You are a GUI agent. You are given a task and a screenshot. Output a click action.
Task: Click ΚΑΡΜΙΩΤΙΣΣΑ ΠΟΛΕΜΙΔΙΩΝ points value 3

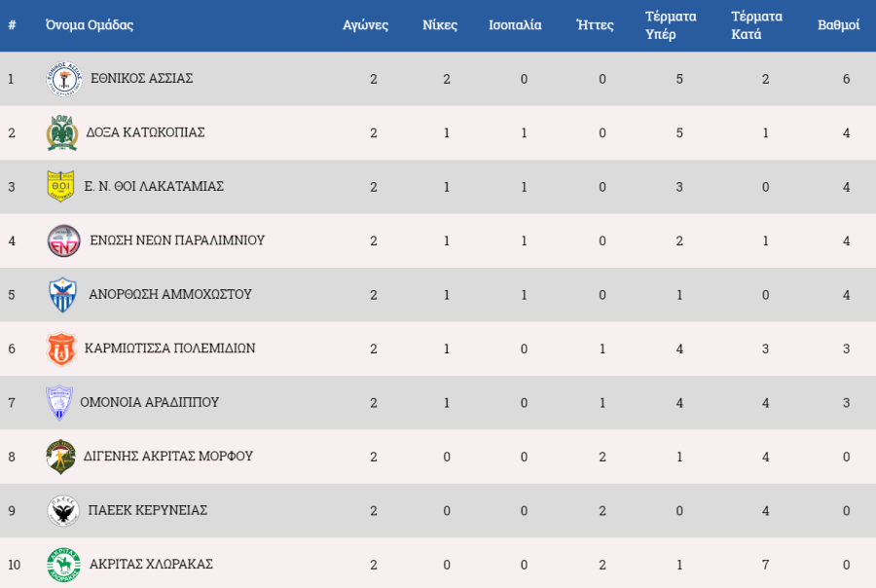847,349
